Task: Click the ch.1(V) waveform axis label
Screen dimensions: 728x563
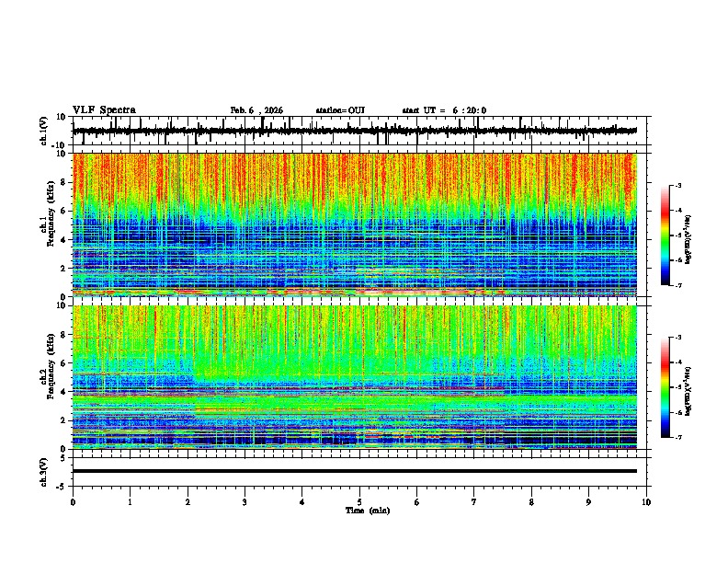Action: (x=44, y=131)
